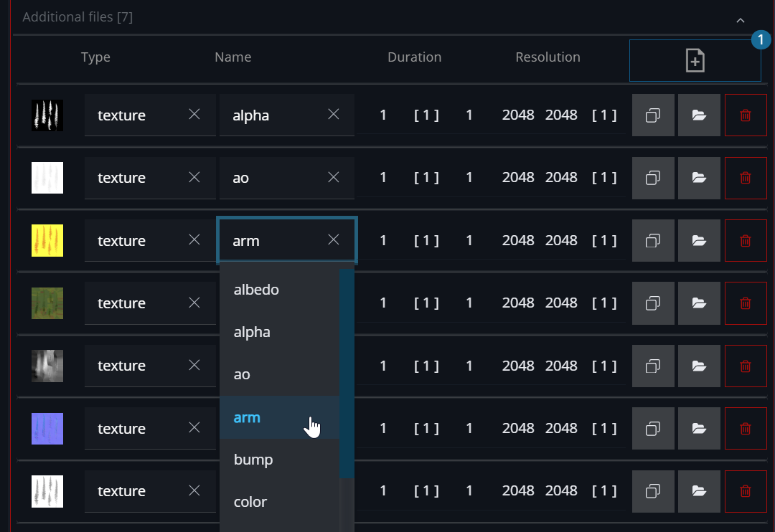This screenshot has width=775, height=532.
Task: Clear the type field in the ao row
Action: point(194,177)
